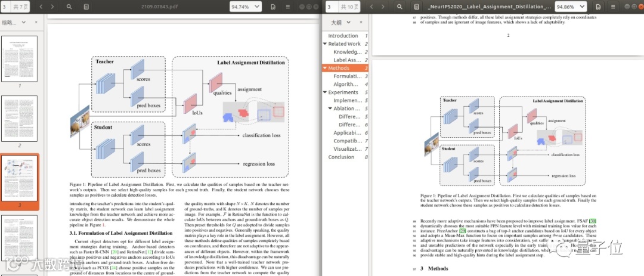
Task: Close outline sidebar in NeurIPS2020 window
Action: (361, 22)
